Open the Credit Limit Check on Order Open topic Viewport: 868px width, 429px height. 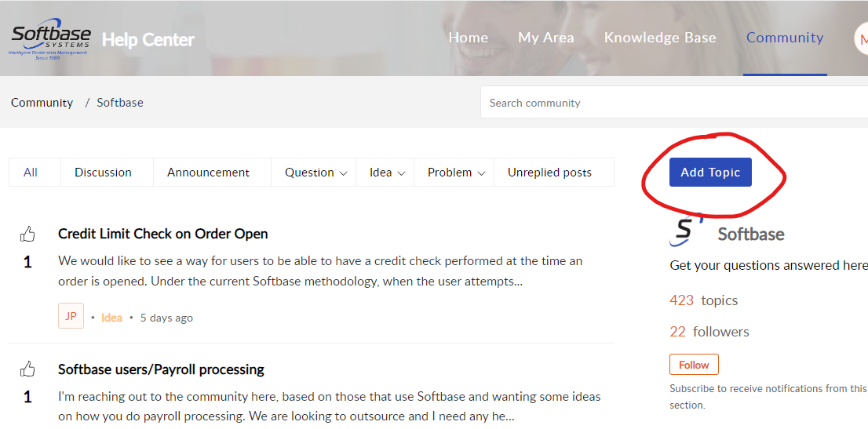pos(162,234)
